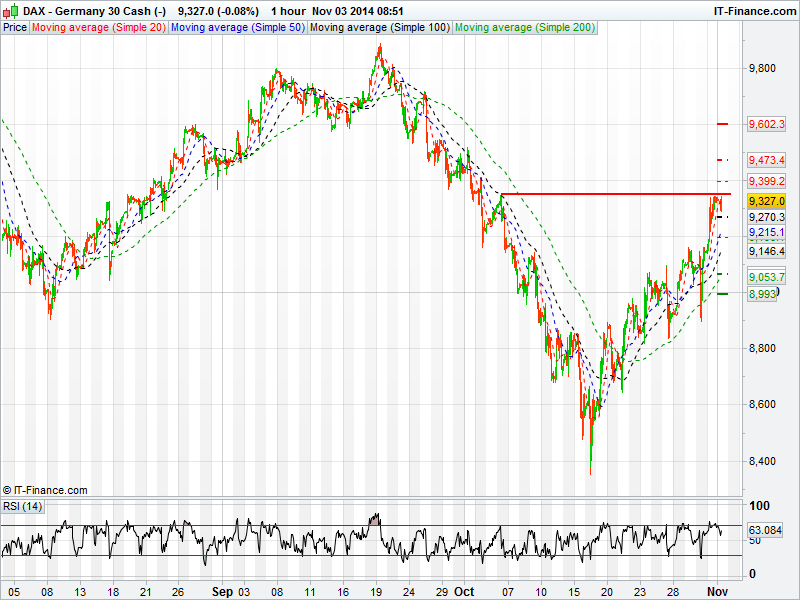Click the 63.084 RSI value label
Viewport: 800px width, 600px height.
(x=765, y=530)
